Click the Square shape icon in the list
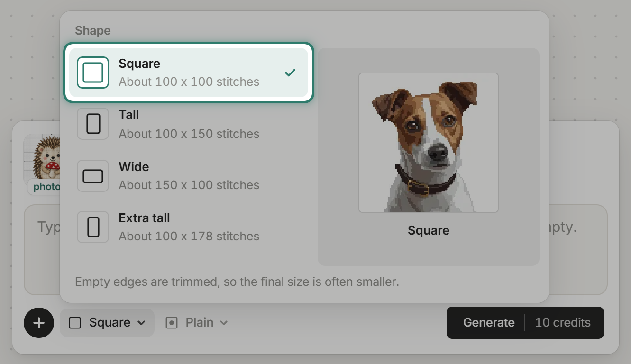 (x=93, y=73)
